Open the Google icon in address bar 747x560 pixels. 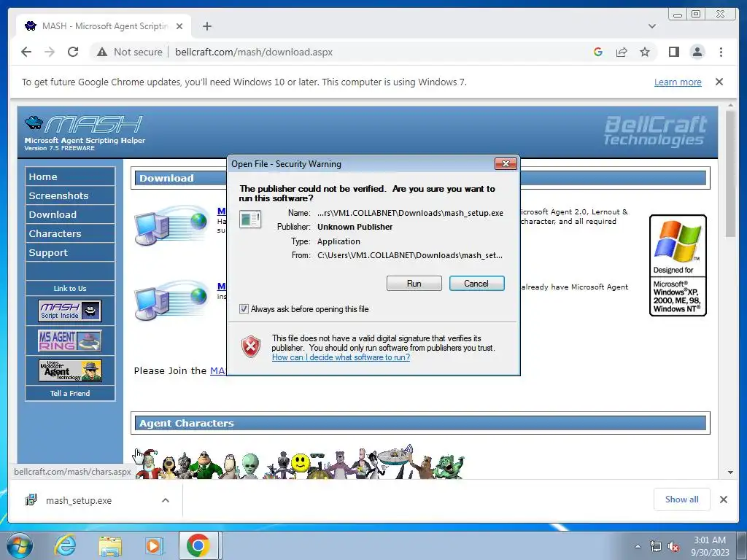point(598,52)
